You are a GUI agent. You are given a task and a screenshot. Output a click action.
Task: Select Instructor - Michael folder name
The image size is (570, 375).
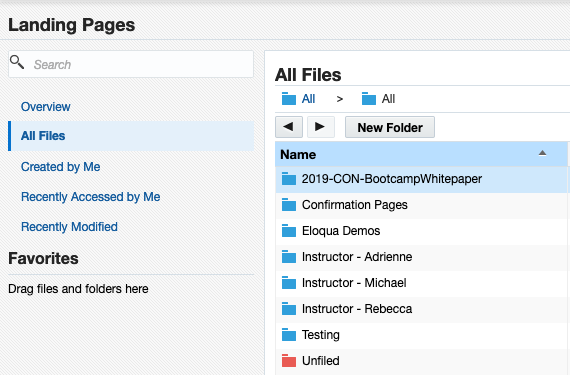[x=354, y=283]
